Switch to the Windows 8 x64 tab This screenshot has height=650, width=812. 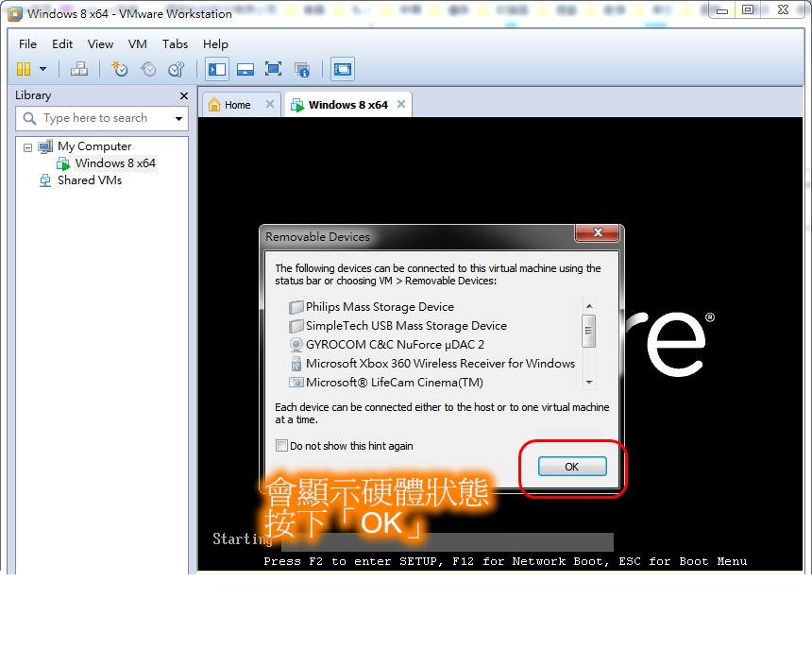coord(348,105)
